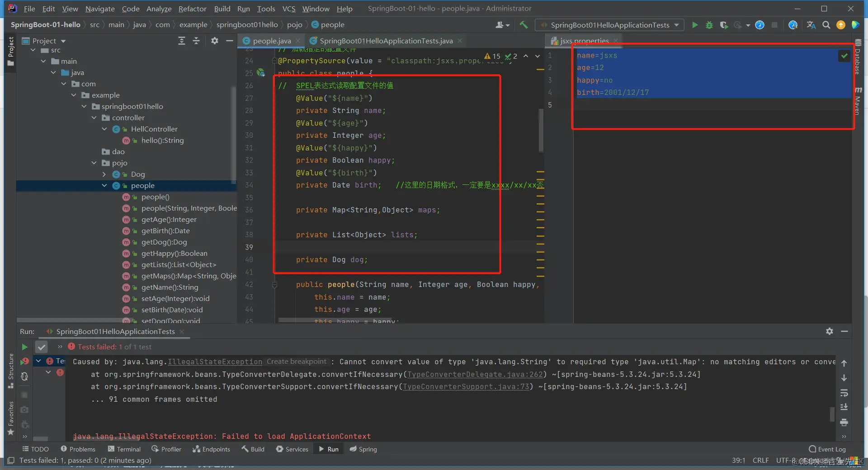Open the Translate tool icon
868x470 pixels.
811,25
